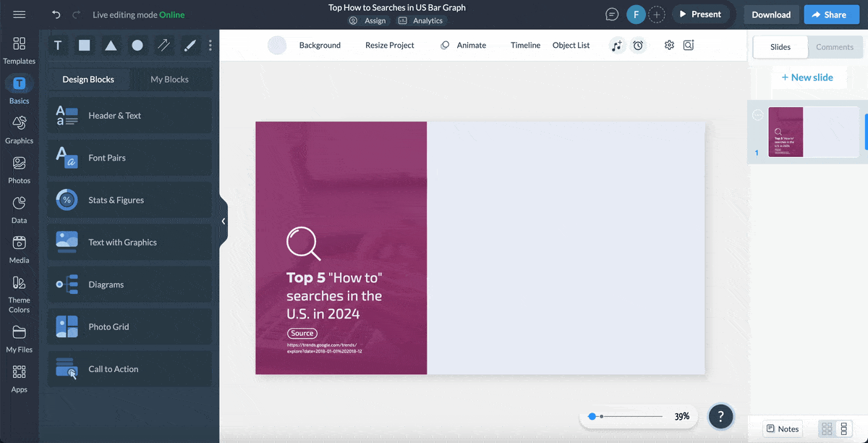Screen dimensions: 868x443
Task: Click the Download button
Action: point(771,14)
